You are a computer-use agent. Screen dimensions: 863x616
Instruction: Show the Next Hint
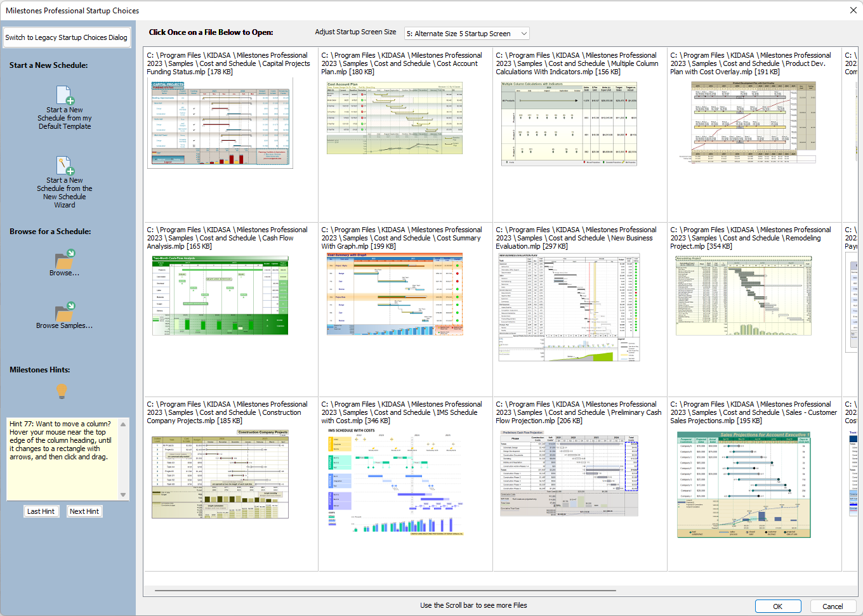coord(84,511)
